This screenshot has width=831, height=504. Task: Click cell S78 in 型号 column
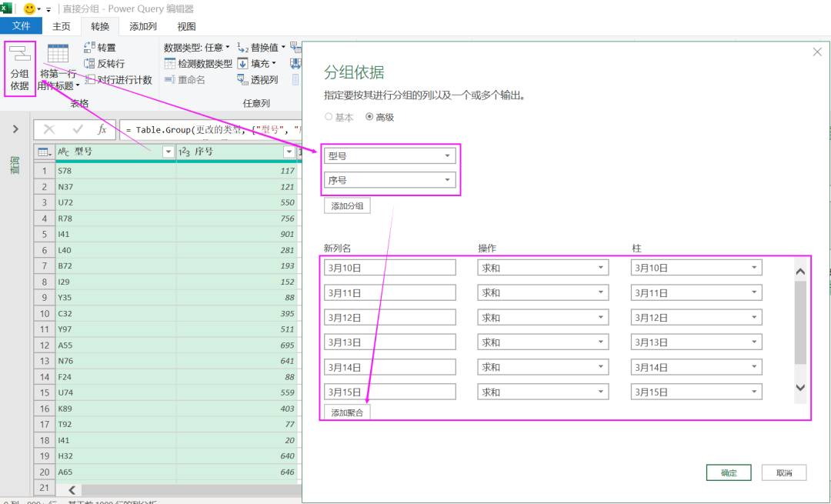click(116, 171)
